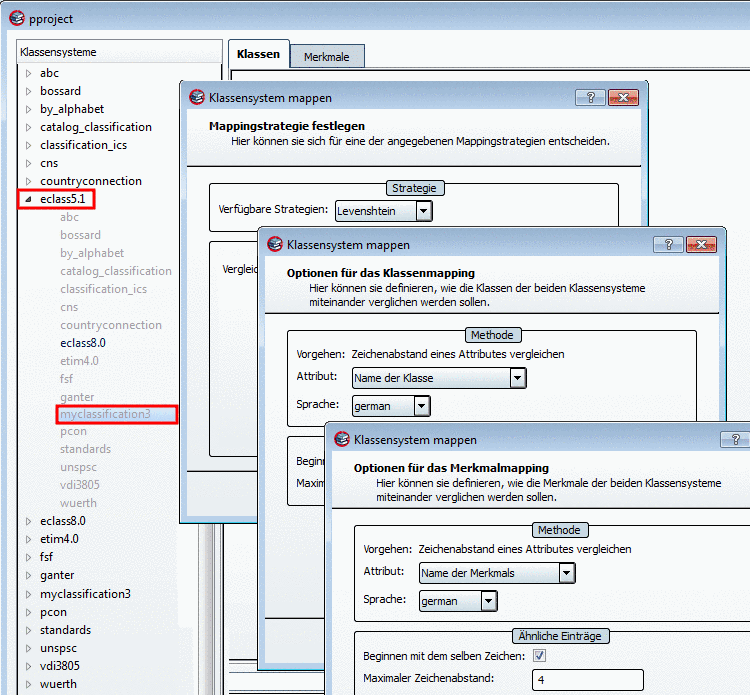This screenshot has height=695, width=750.
Task: Click help button in Klassenmapping options dialog
Action: [x=668, y=244]
